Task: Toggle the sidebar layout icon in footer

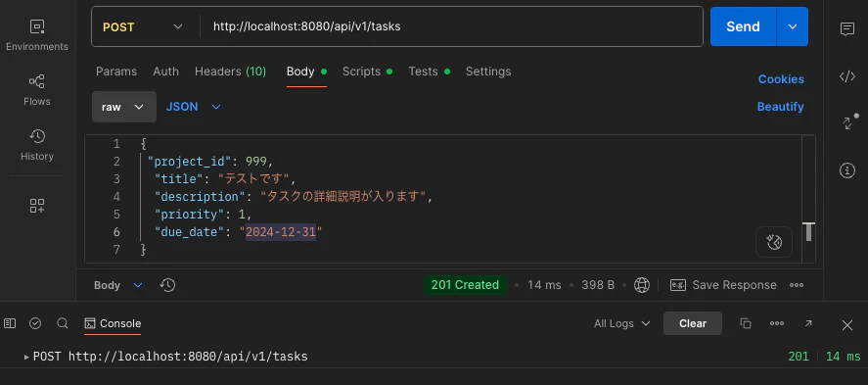Action: pos(10,323)
